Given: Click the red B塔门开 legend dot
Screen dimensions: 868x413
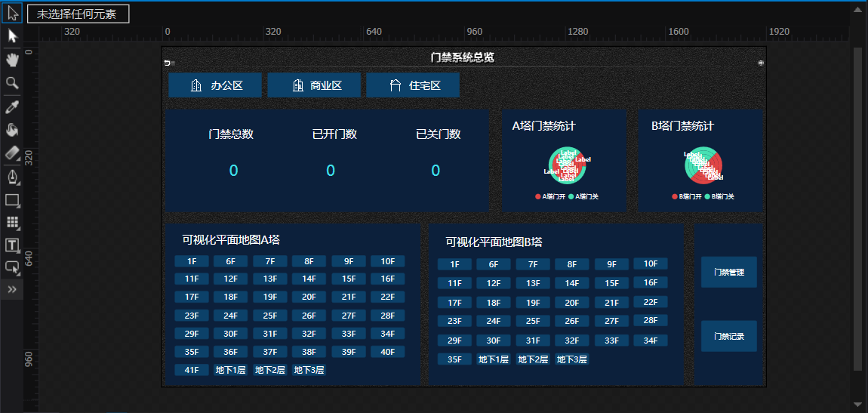Looking at the screenshot, I should click(x=674, y=196).
